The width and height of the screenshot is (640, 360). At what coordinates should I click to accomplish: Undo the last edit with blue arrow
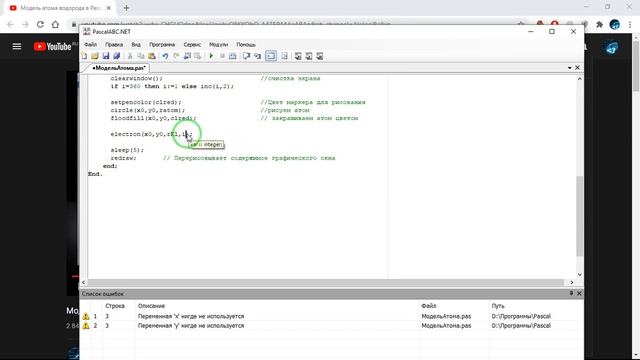click(x=165, y=56)
